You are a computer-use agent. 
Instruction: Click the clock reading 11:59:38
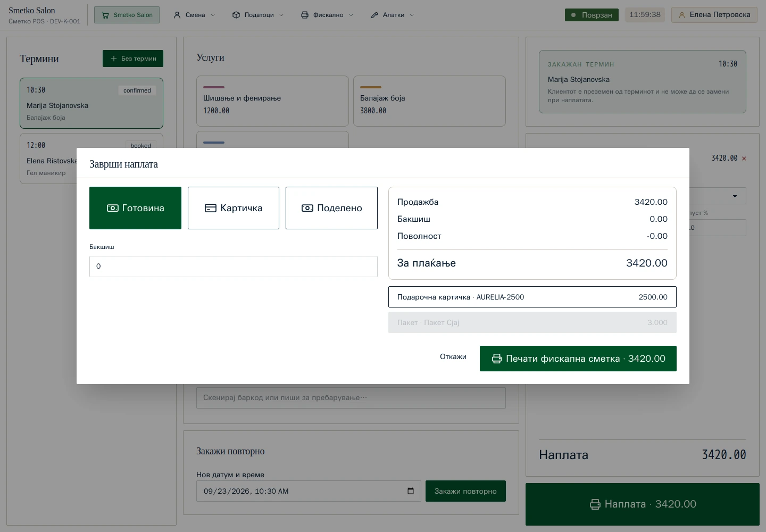(645, 15)
